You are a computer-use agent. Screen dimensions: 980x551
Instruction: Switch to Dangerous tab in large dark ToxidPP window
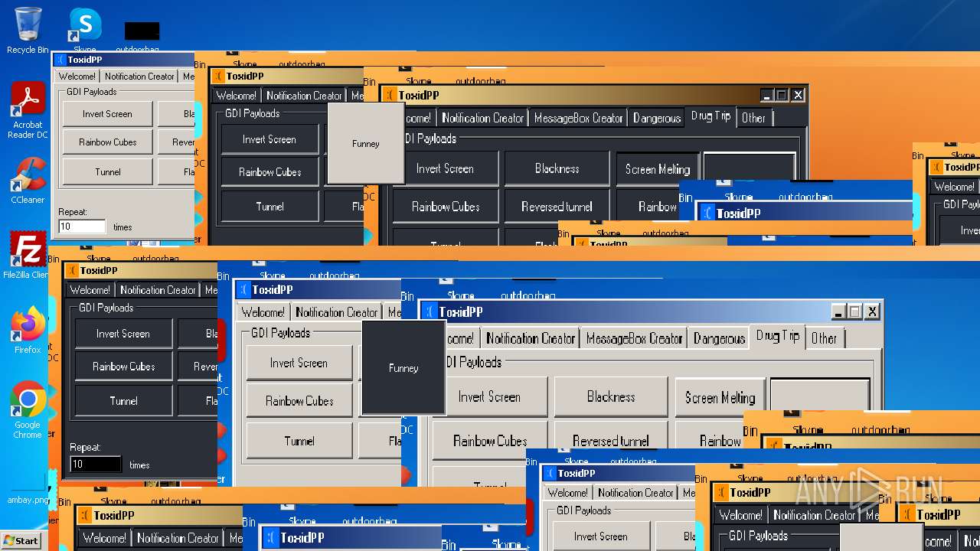point(656,118)
